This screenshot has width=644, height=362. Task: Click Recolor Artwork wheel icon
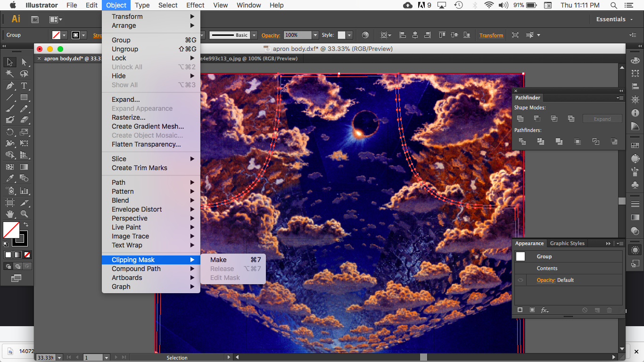[365, 35]
